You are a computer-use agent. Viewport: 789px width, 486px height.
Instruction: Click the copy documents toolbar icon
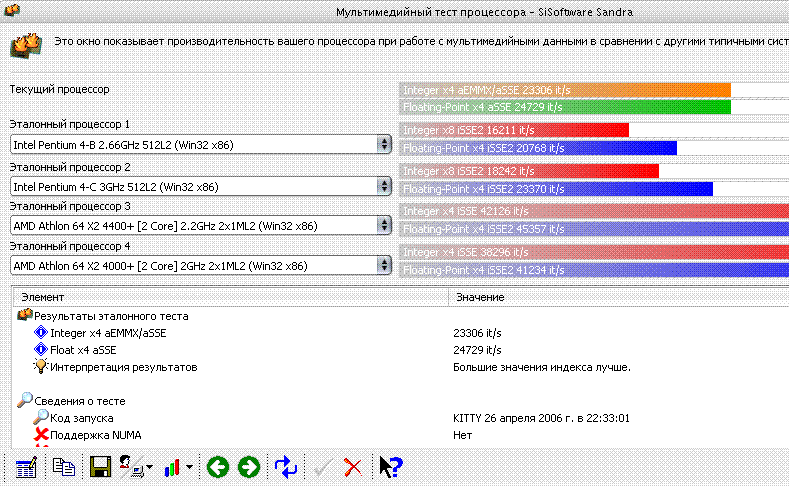64,467
